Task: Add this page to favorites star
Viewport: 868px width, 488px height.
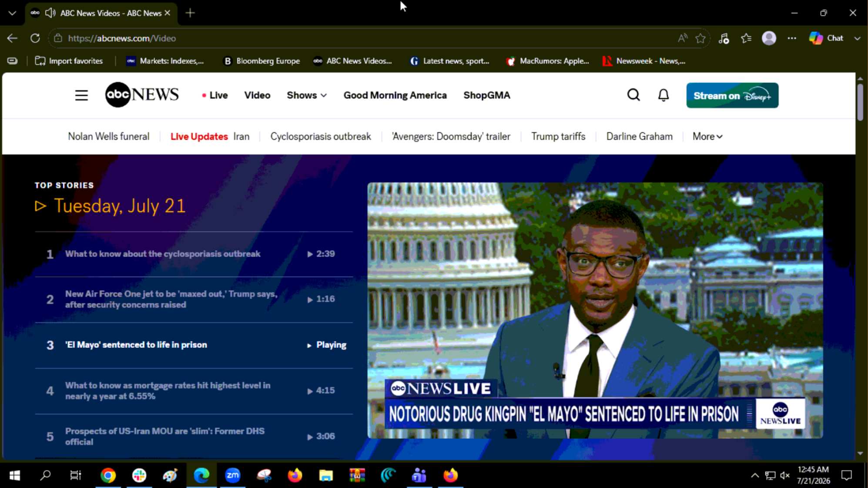Action: pyautogui.click(x=700, y=38)
